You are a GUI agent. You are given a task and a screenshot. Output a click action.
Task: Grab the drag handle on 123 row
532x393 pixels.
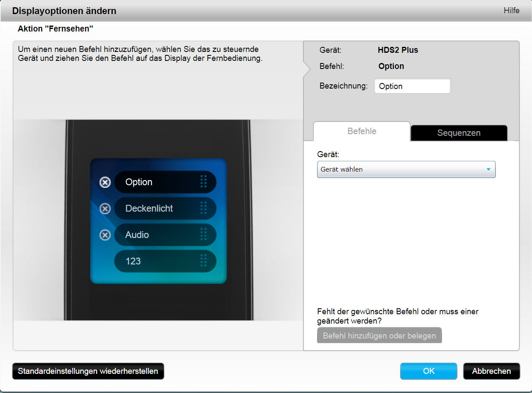pos(203,261)
